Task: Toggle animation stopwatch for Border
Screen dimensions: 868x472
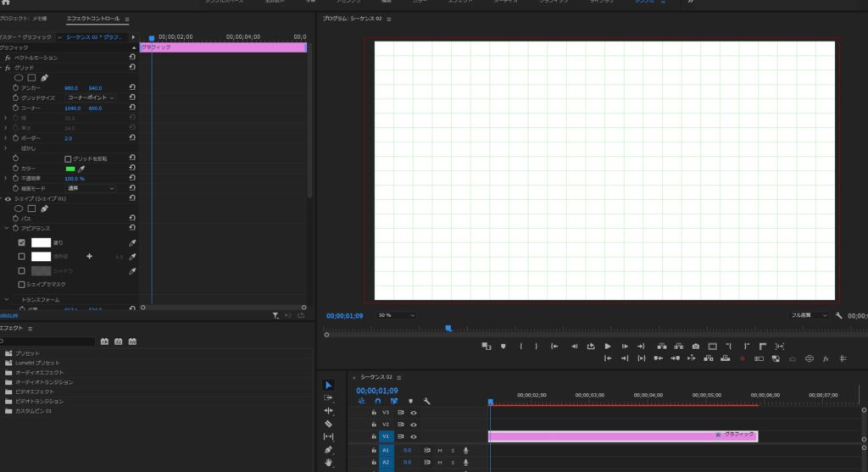Action: (x=15, y=138)
